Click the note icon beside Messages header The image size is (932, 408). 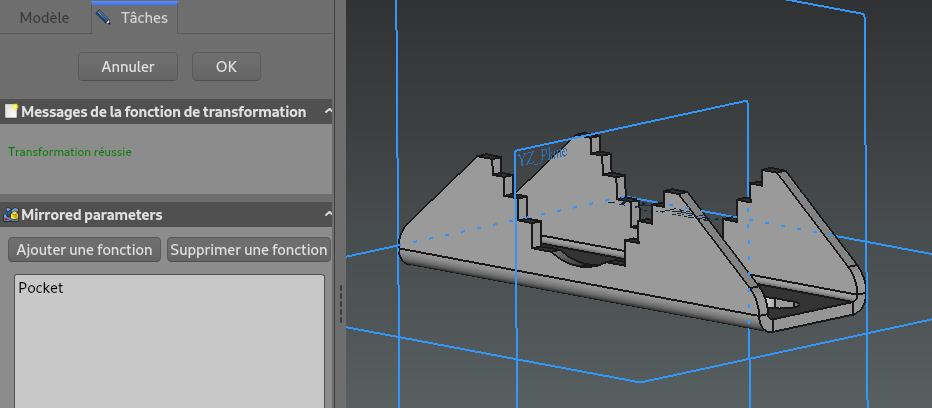point(11,112)
